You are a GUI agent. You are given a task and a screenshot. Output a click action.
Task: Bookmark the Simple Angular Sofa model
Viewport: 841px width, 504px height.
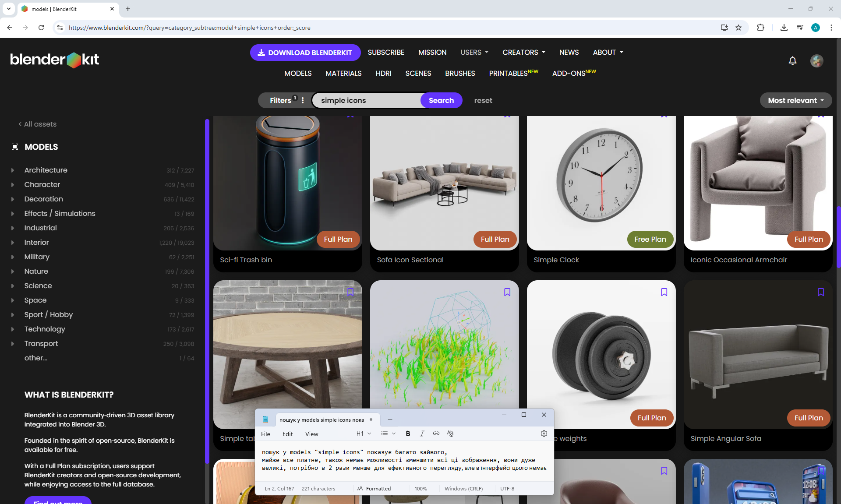pos(821,292)
